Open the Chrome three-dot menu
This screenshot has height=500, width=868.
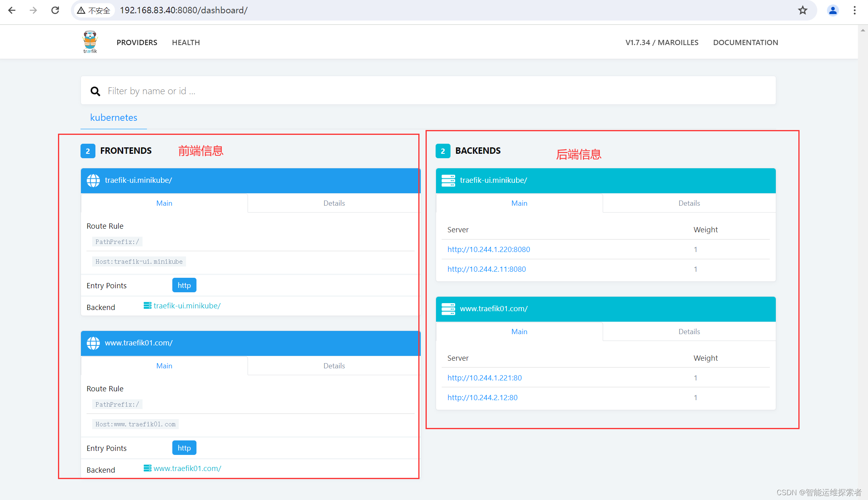click(854, 10)
